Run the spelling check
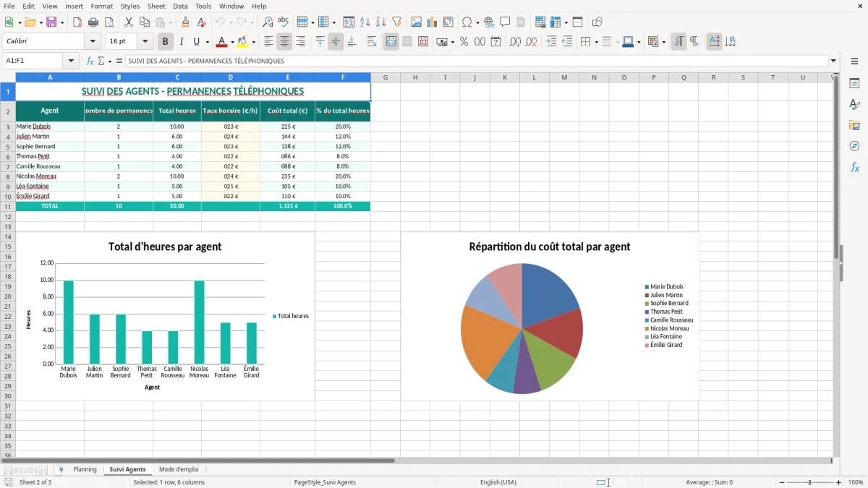The image size is (868, 488). coord(284,22)
